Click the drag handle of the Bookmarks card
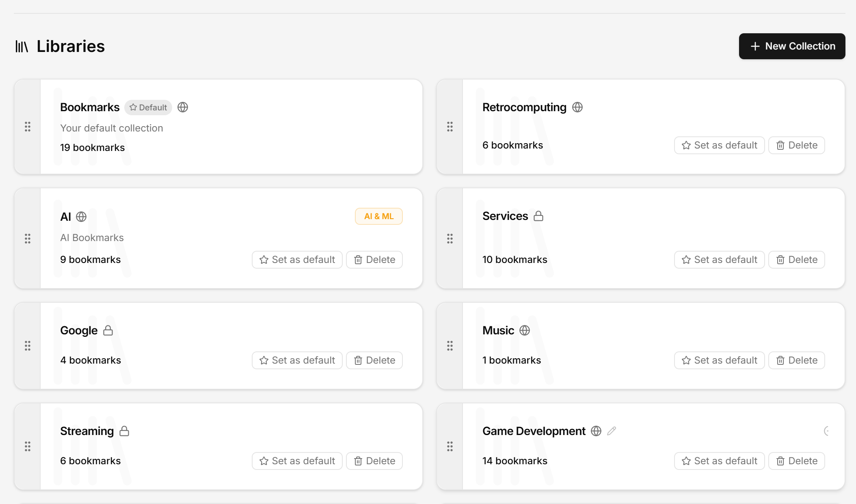856x504 pixels. (x=28, y=127)
